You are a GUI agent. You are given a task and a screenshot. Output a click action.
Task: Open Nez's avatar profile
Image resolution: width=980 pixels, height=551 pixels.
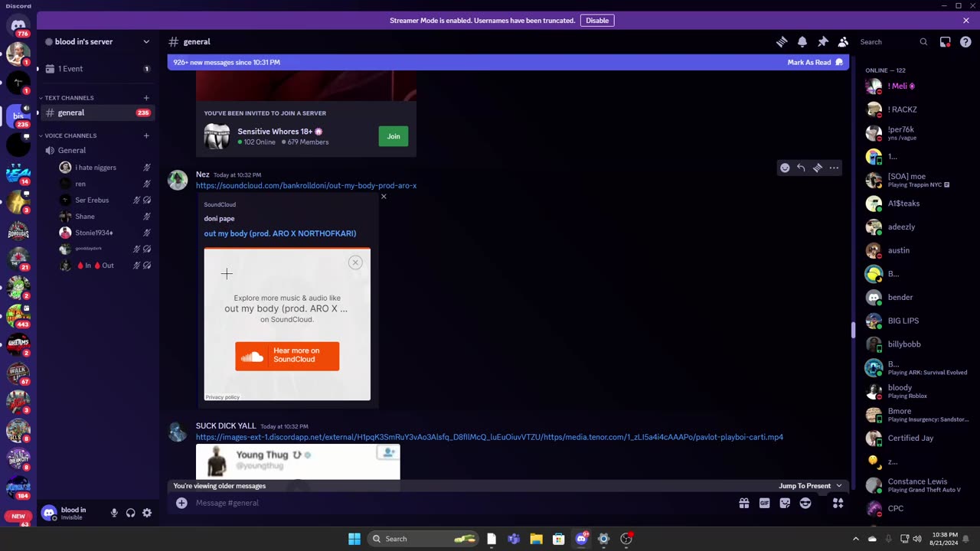(178, 180)
